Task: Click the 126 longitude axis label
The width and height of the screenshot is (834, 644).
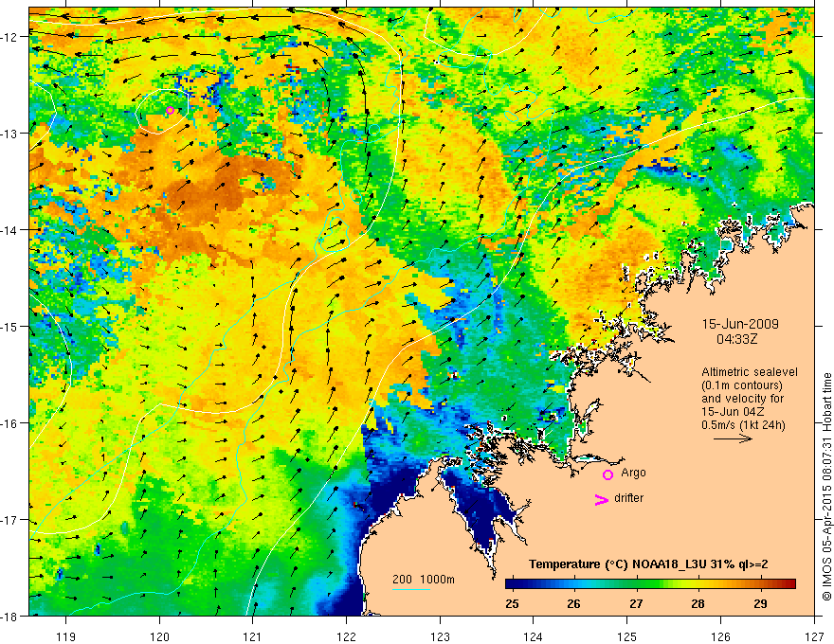Action: click(x=720, y=636)
